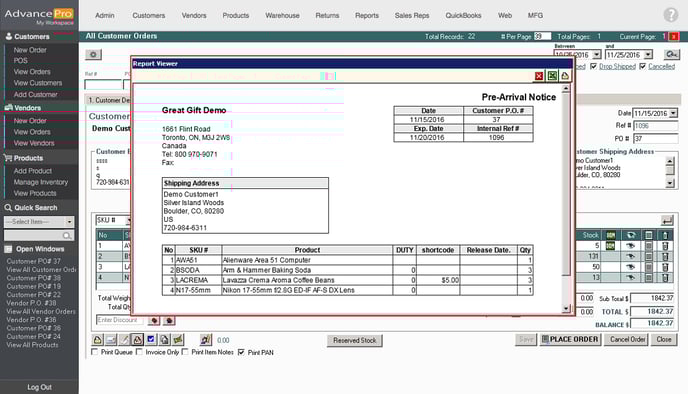Click trash icon in first item row
This screenshot has height=394, width=688.
(665, 246)
